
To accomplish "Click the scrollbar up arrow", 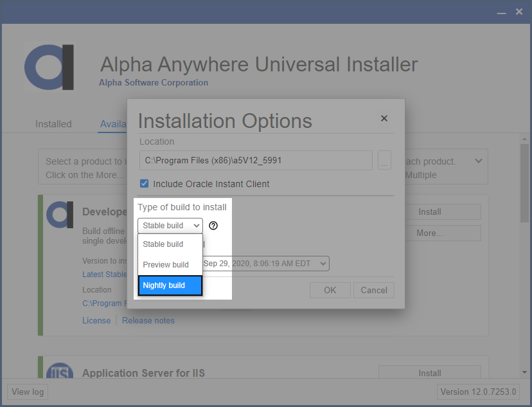I will coord(524,139).
